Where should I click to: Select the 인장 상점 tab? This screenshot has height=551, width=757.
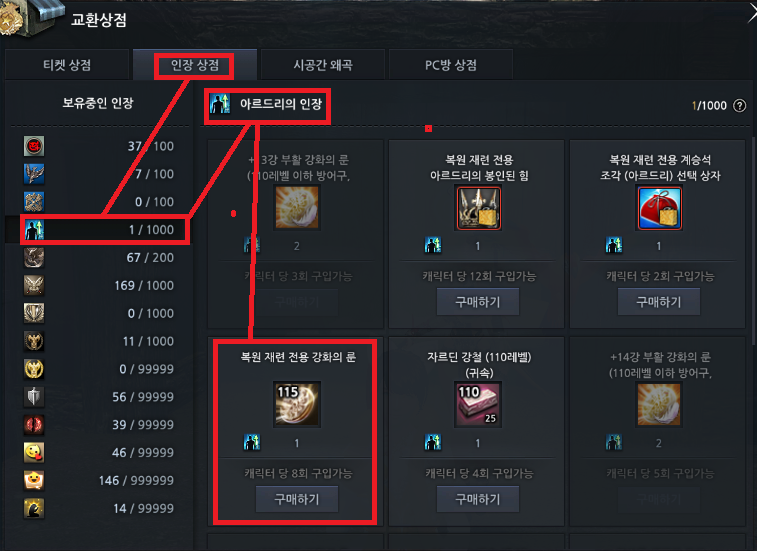point(195,65)
